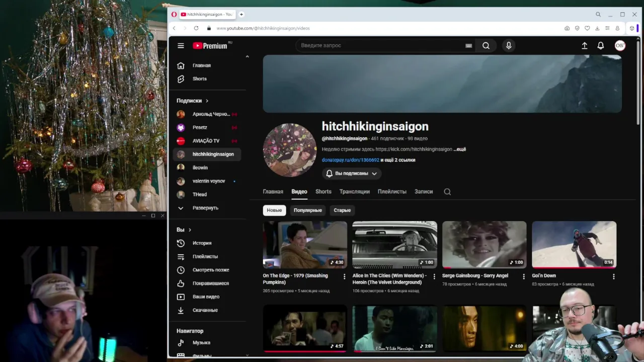Open the notifications bell in YouTube header
Image resolution: width=644 pixels, height=362 pixels.
pyautogui.click(x=601, y=46)
